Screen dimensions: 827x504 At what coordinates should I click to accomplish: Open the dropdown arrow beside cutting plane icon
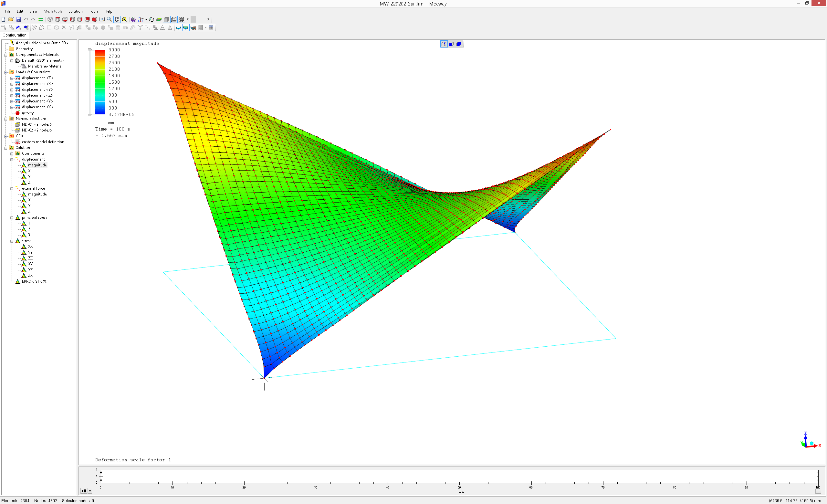146,19
